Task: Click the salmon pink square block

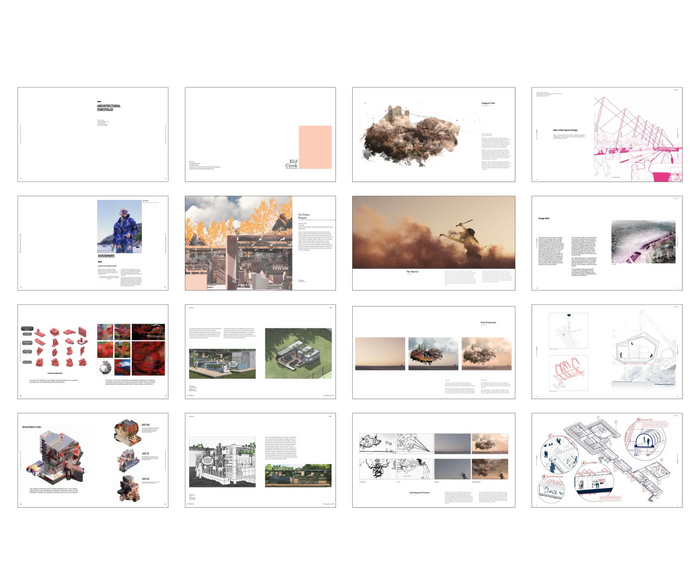Action: point(315,147)
